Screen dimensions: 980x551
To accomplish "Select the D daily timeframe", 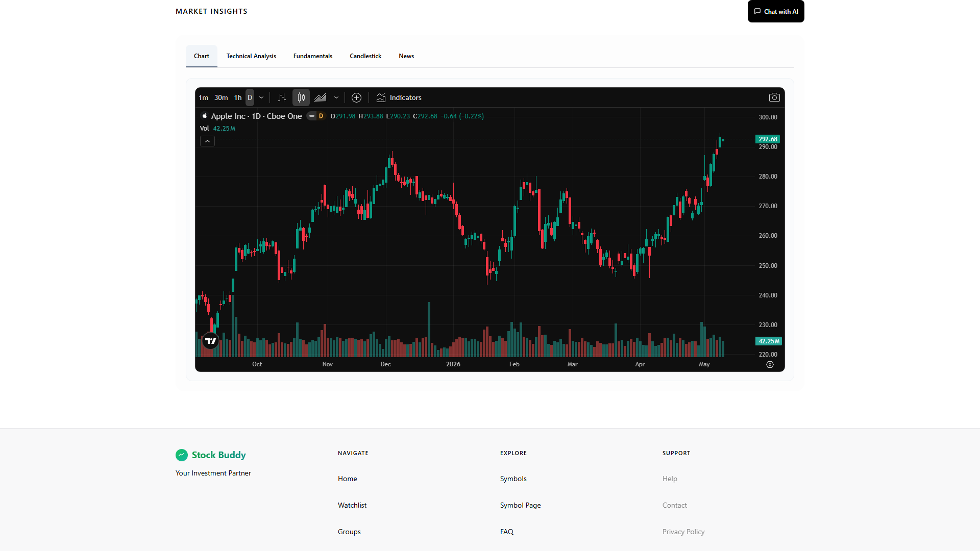I will (x=250, y=97).
